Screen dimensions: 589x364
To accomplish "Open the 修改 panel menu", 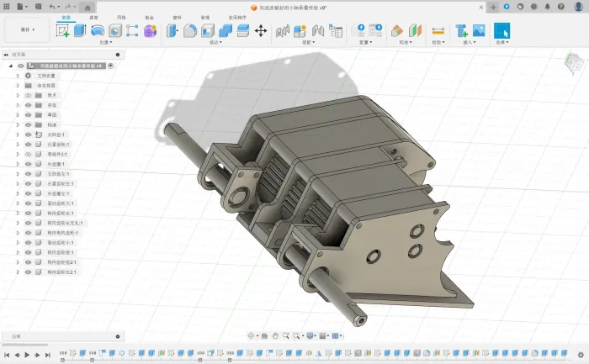I will pos(215,42).
